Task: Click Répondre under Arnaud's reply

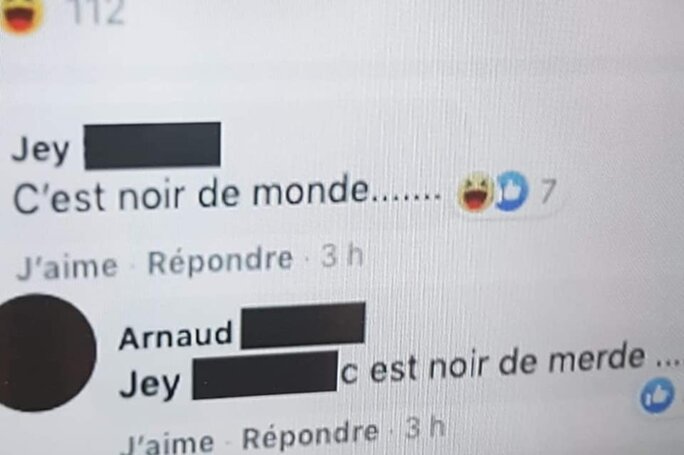Action: 310,434
